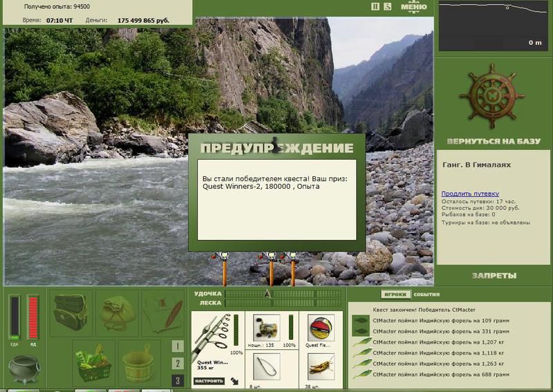Select rod slot 1
The image size is (553, 392).
178,346
